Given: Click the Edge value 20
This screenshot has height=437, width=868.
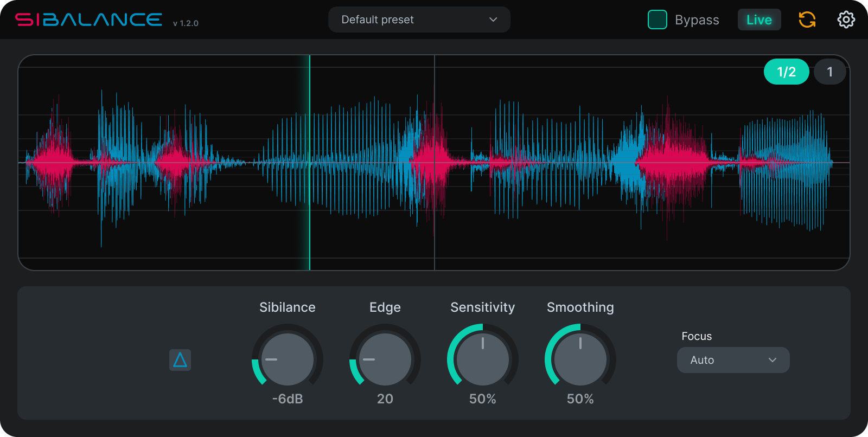Looking at the screenshot, I should 385,399.
